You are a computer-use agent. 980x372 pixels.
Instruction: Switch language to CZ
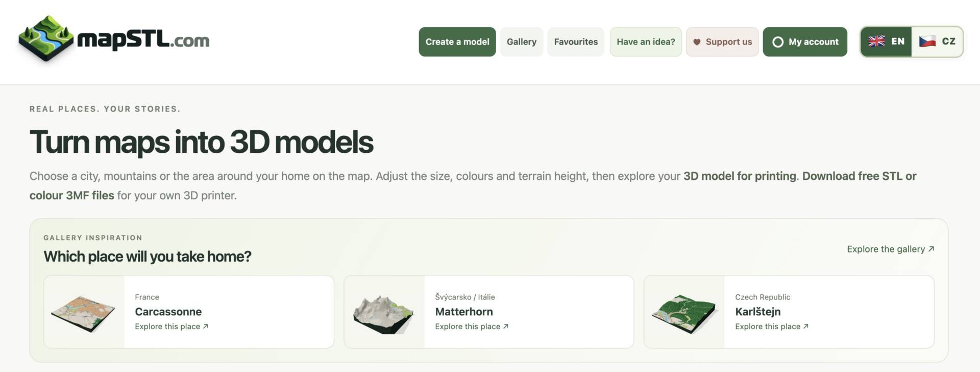click(937, 41)
